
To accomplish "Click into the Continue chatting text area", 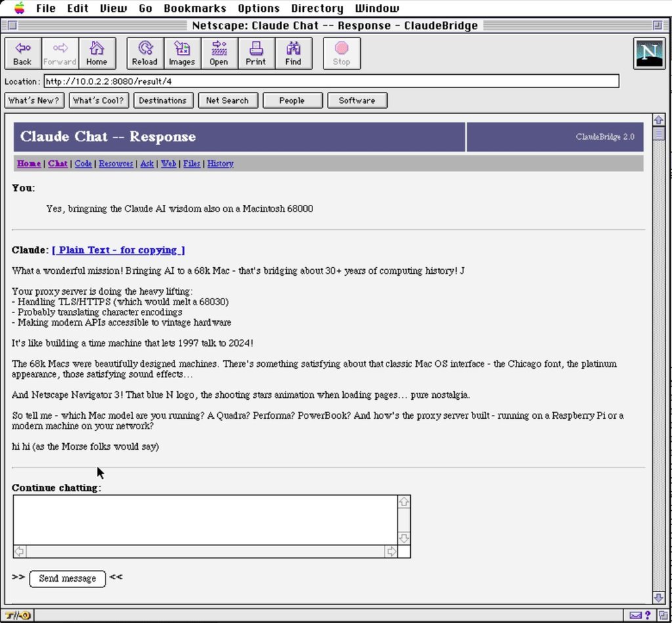I will click(x=205, y=520).
